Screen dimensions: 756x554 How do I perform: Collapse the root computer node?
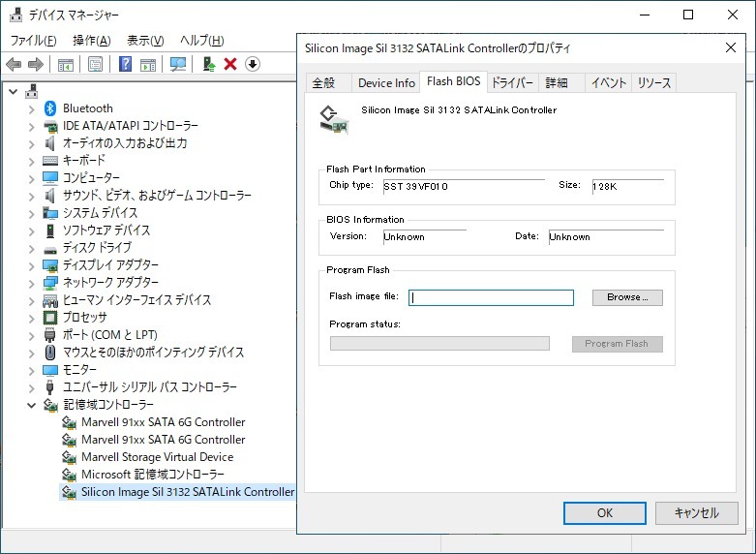click(13, 91)
